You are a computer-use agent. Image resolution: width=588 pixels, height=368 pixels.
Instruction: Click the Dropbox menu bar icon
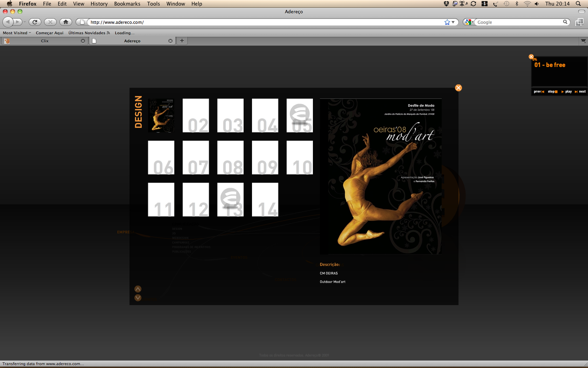point(446,4)
